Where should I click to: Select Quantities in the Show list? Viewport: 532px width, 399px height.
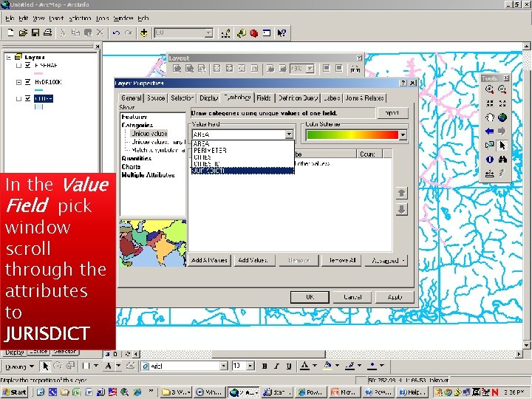137,158
